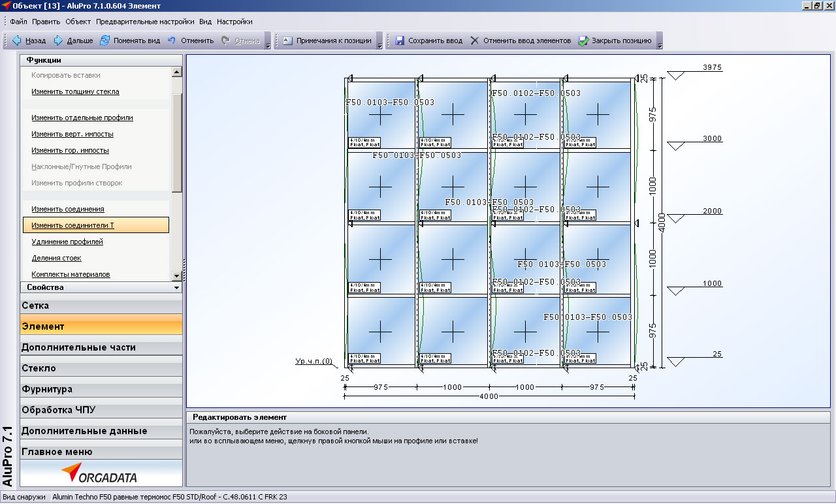Open overflow dropdown after Примечания к позиции
This screenshot has height=504, width=836.
(380, 46)
